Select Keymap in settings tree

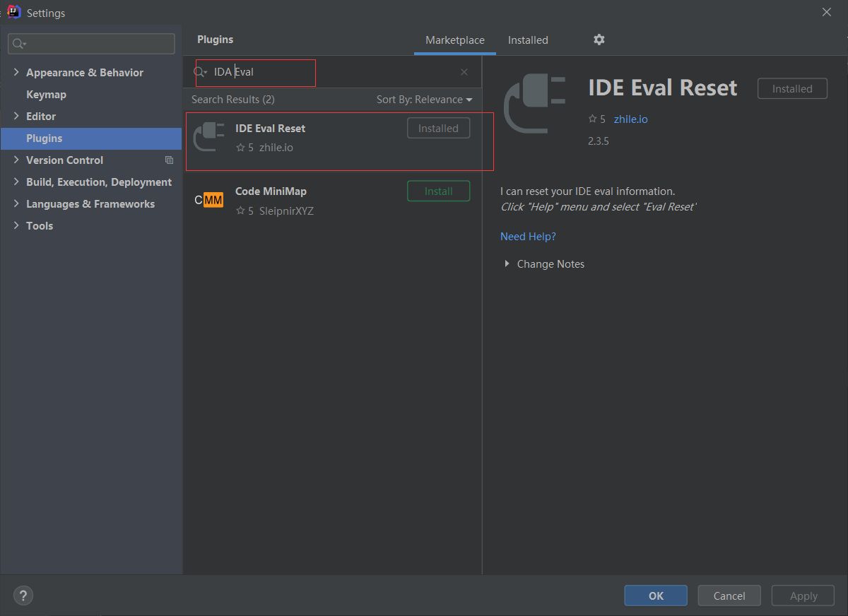[x=46, y=94]
